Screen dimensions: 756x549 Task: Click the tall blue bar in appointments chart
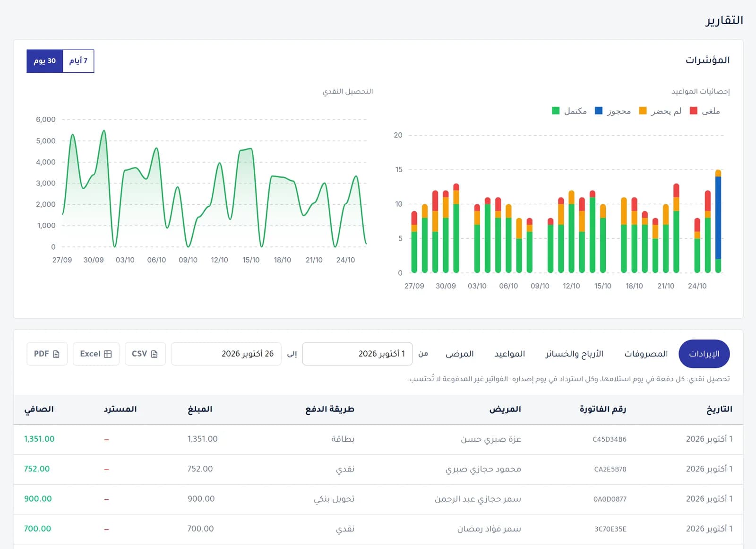(718, 218)
